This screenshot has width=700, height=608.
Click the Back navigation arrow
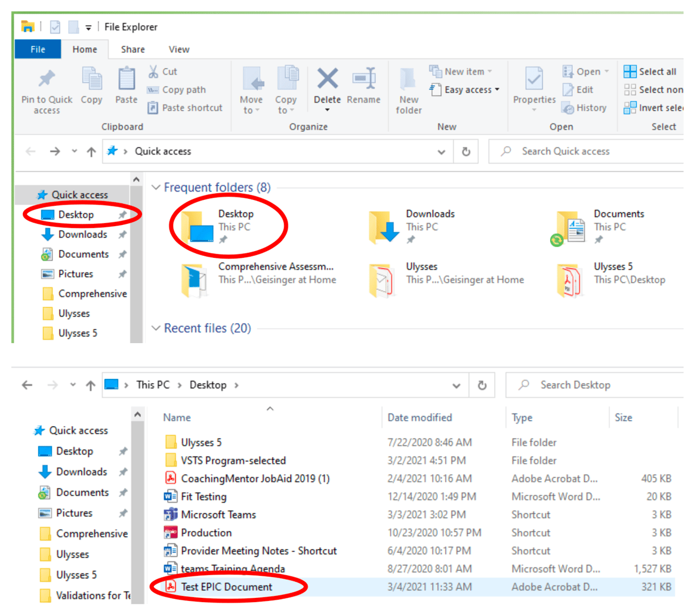(x=30, y=151)
